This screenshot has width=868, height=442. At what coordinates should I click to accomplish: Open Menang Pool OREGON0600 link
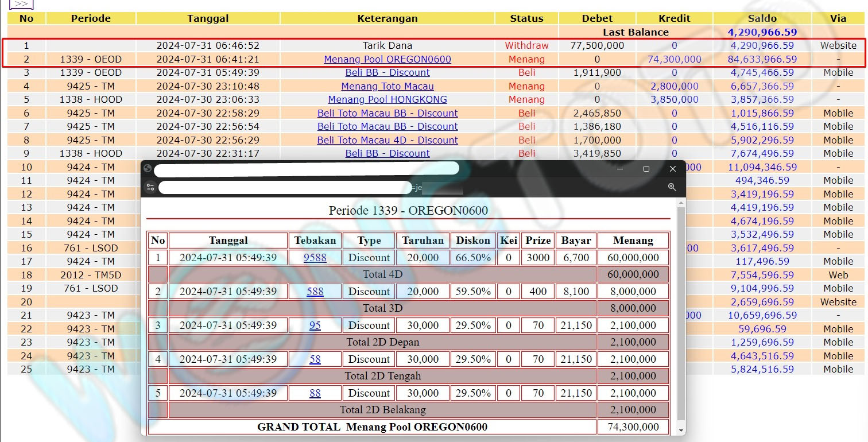(387, 59)
